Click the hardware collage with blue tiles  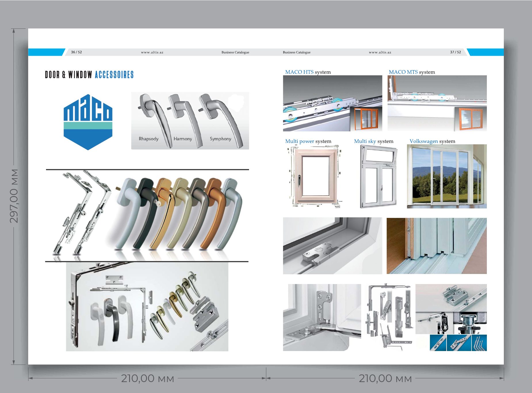pos(451,317)
